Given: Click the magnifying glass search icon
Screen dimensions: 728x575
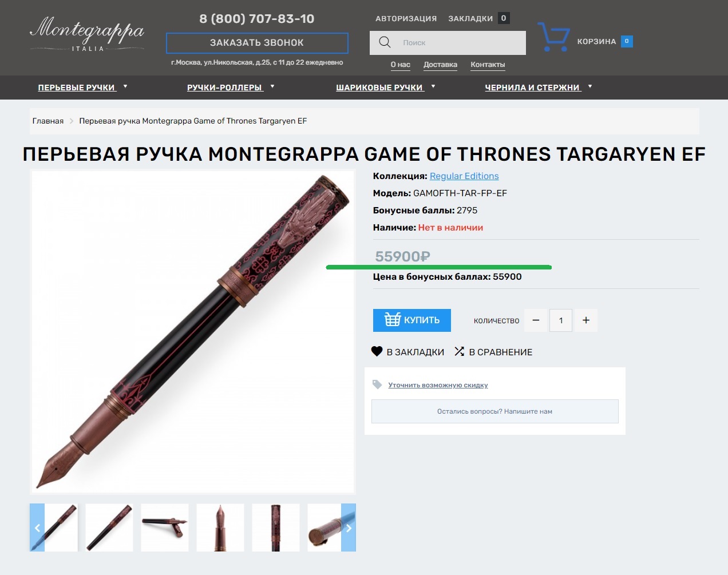Looking at the screenshot, I should (385, 42).
